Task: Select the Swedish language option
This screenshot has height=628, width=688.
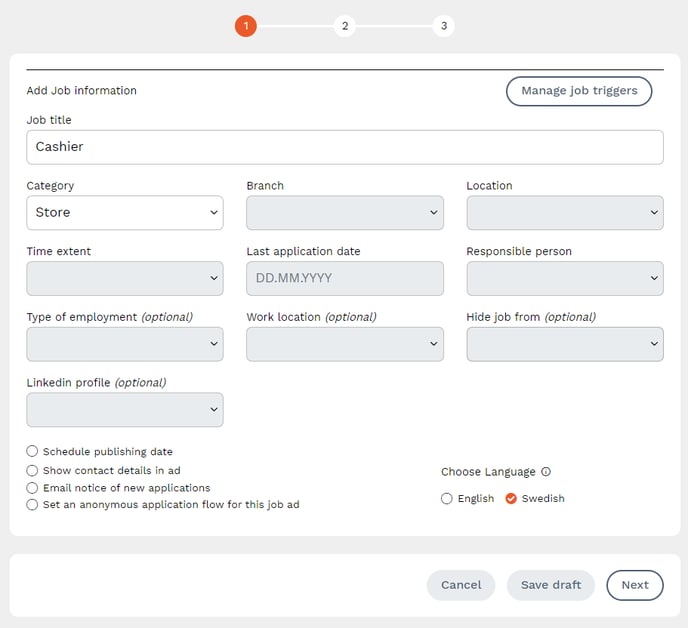Action: click(x=511, y=498)
